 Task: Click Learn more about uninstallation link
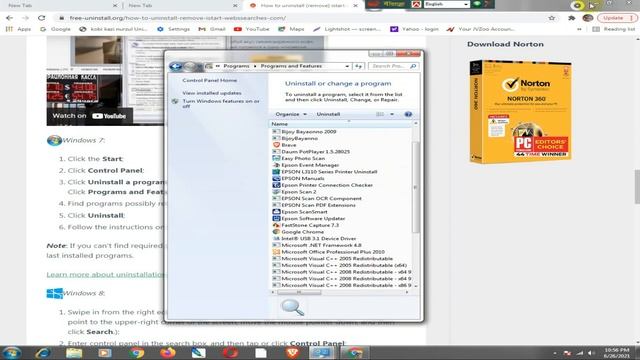(x=105, y=274)
